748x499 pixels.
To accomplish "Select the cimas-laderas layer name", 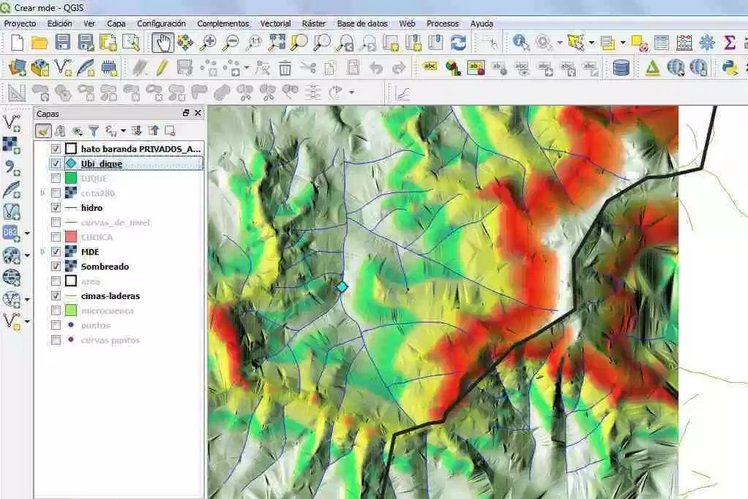I will tap(110, 296).
